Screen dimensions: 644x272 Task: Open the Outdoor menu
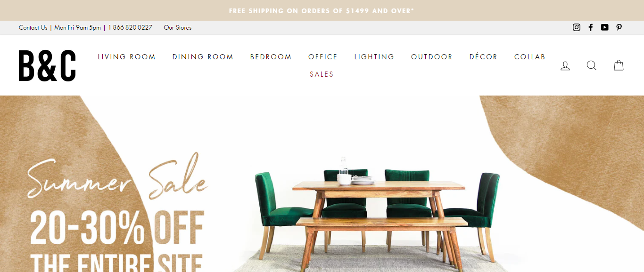point(432,57)
